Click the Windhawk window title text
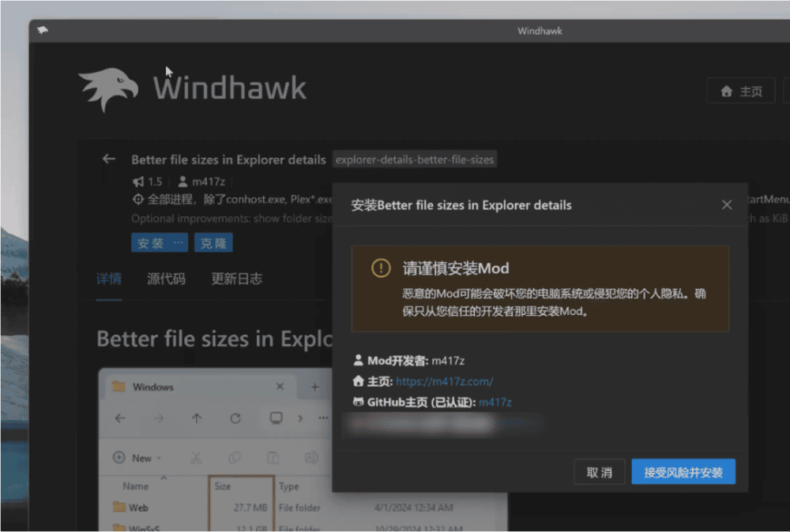Screen dimensions: 790x532 (x=540, y=31)
